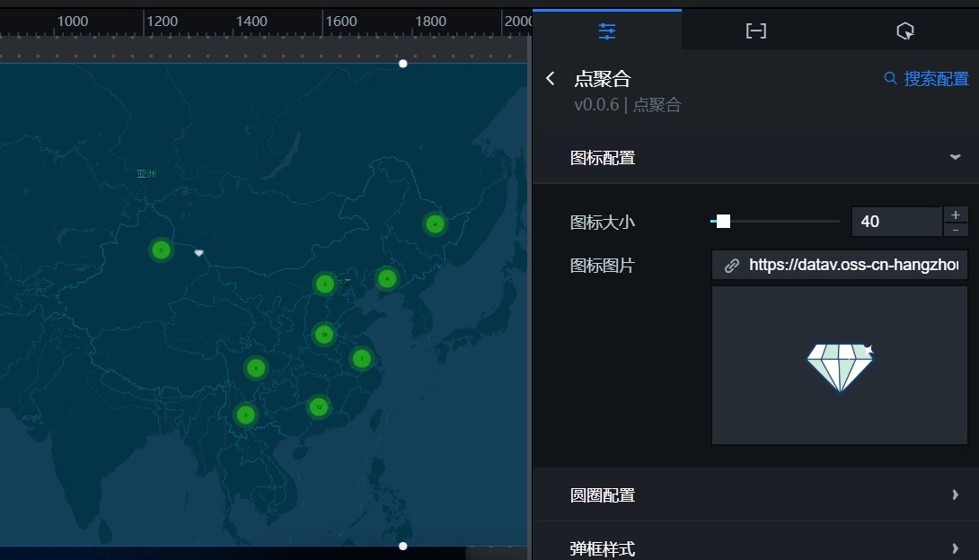The height and width of the screenshot is (560, 979).
Task: Click the magnifier icon next to 搜索配置
Action: point(890,78)
